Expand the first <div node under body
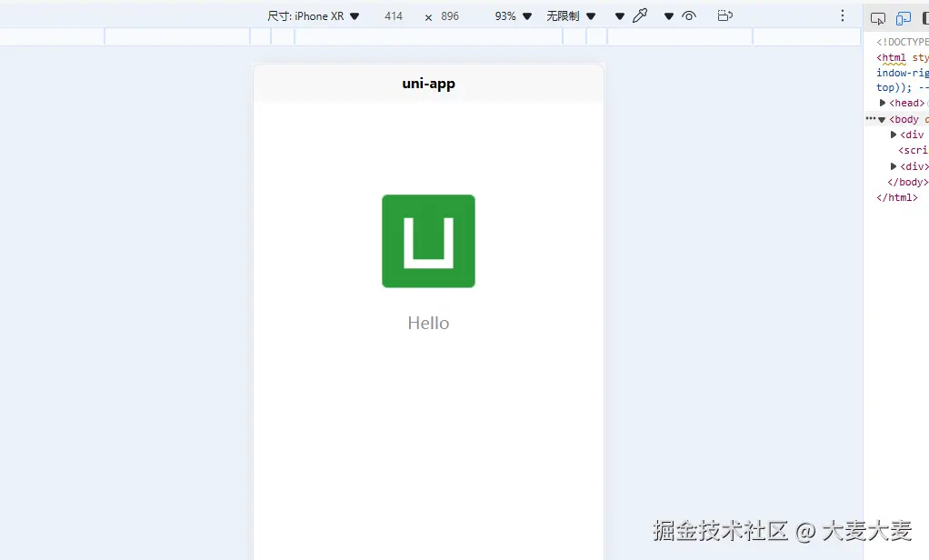 tap(894, 135)
